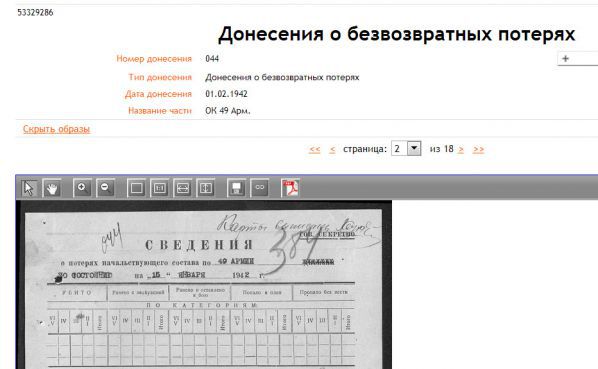The width and height of the screenshot is (598, 369).
Task: Click the Скрыть образы link
Action: (56, 129)
